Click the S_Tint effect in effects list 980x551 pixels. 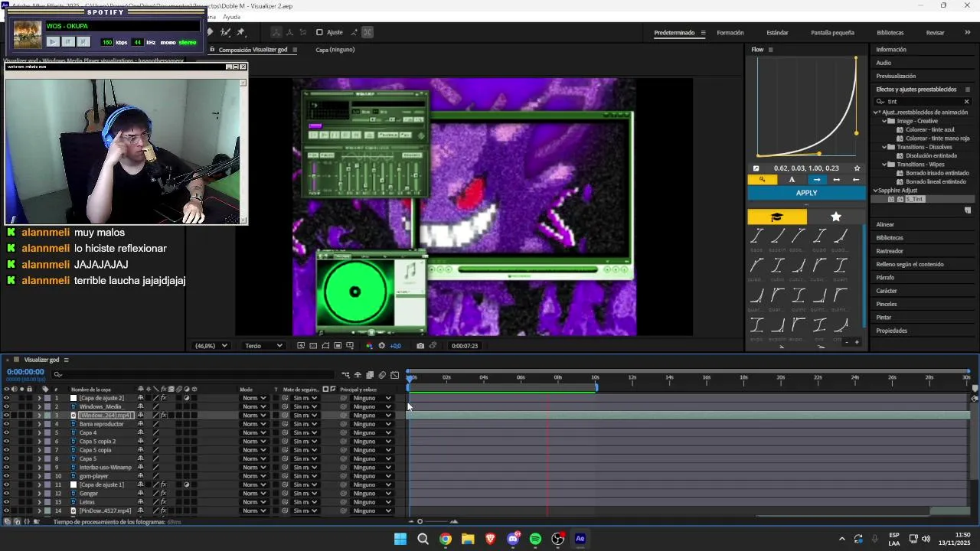point(915,199)
